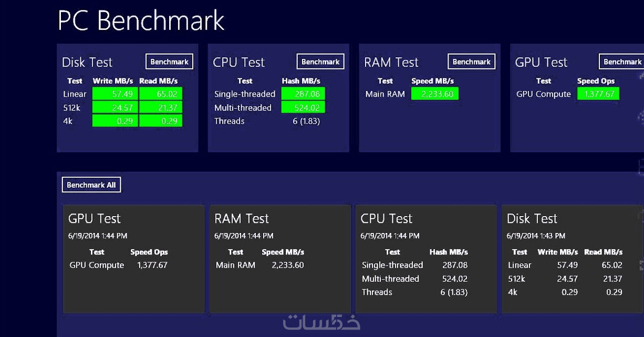This screenshot has height=337, width=644.
Task: Select the CPU Test history tile
Action: [426, 259]
